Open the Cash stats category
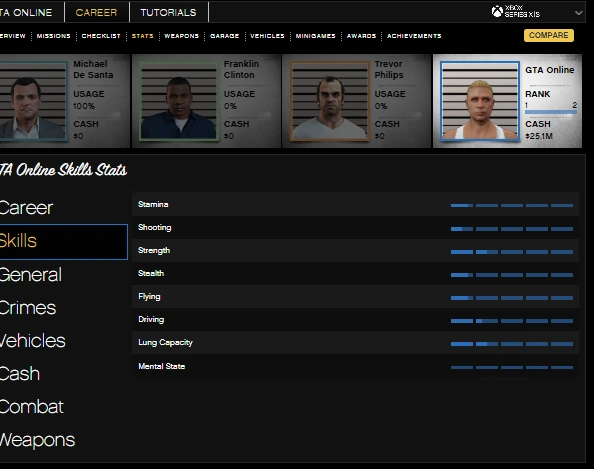Screen dimensions: 594x469 (20, 374)
